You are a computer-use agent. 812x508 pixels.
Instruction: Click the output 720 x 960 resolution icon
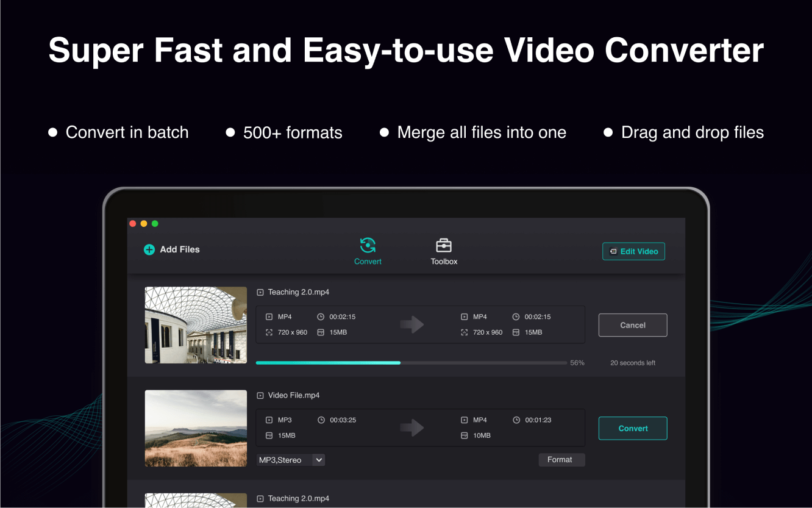coord(465,332)
